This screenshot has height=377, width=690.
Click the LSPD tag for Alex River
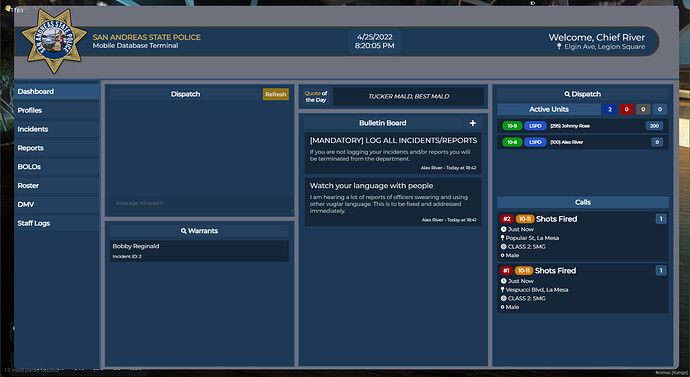coord(535,142)
